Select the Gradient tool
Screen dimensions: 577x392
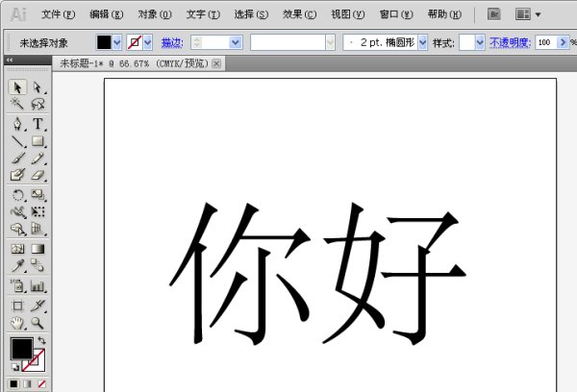click(38, 249)
